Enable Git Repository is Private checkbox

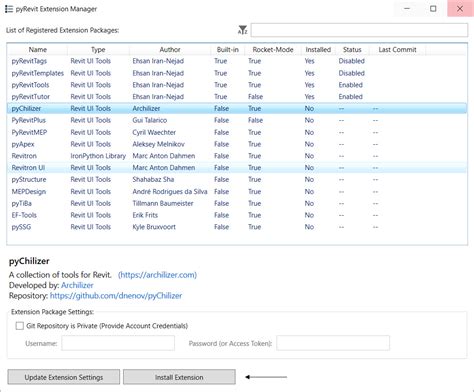20,326
